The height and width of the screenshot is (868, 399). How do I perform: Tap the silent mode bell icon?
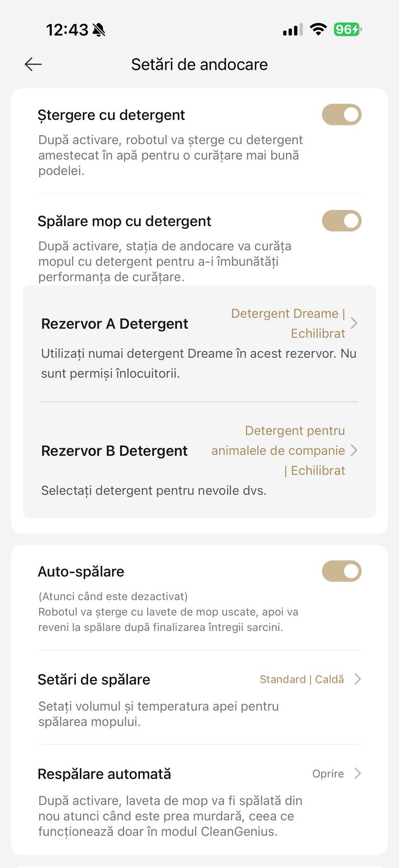click(99, 30)
